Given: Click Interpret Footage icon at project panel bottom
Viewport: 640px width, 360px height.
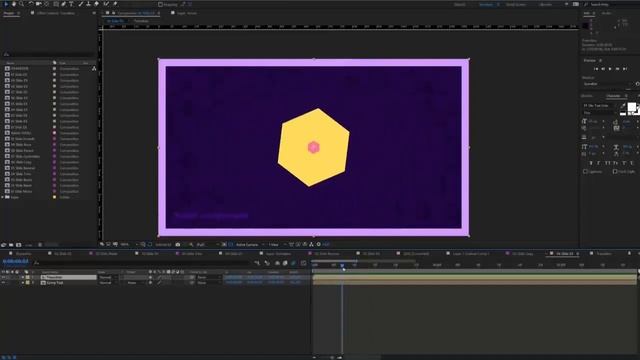Looking at the screenshot, I should point(3,245).
